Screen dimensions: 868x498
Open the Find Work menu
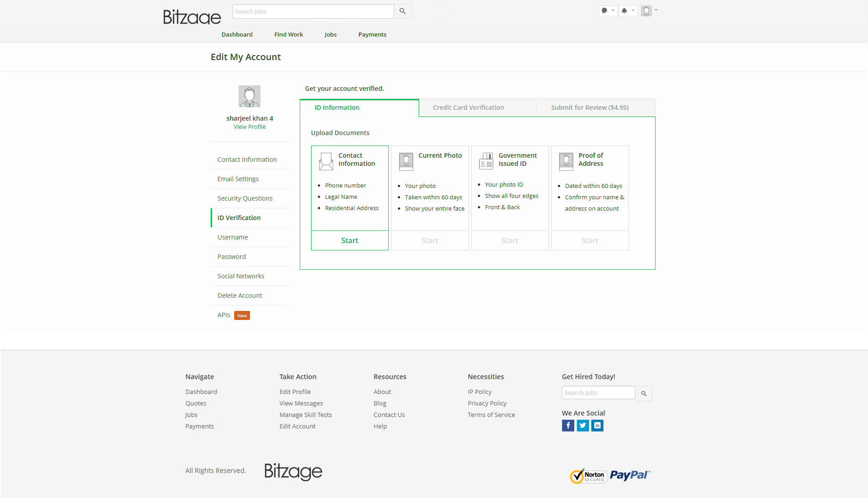click(288, 34)
